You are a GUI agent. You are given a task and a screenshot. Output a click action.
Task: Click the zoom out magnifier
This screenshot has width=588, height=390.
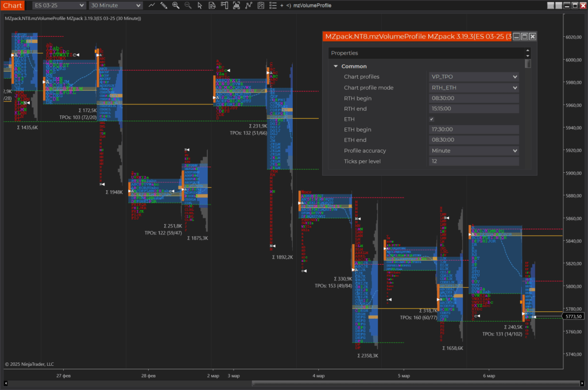pyautogui.click(x=188, y=5)
